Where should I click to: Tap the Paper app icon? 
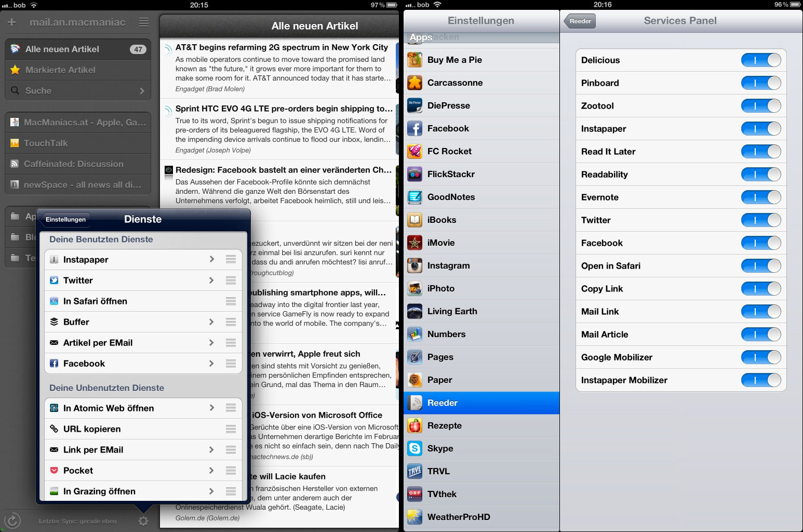(x=414, y=380)
